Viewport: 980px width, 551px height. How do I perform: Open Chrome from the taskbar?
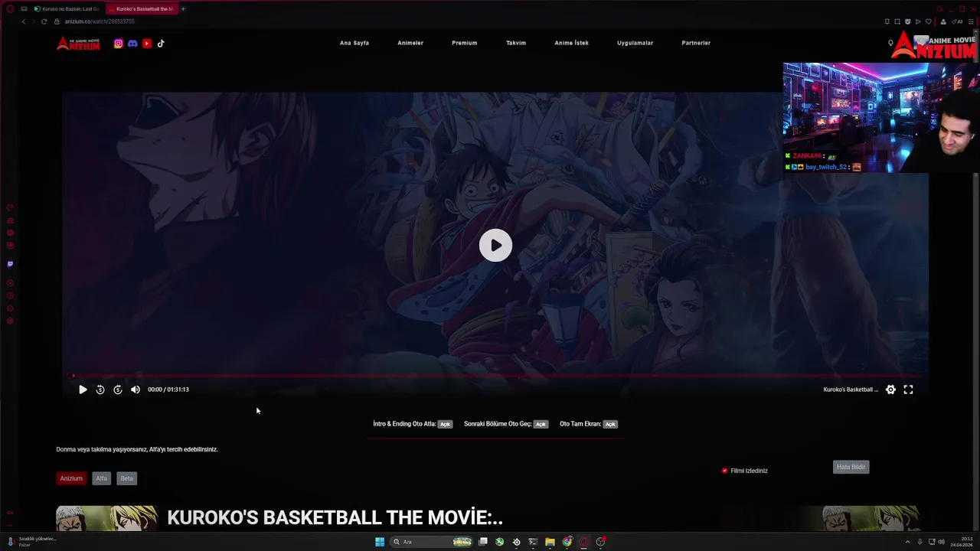(567, 542)
